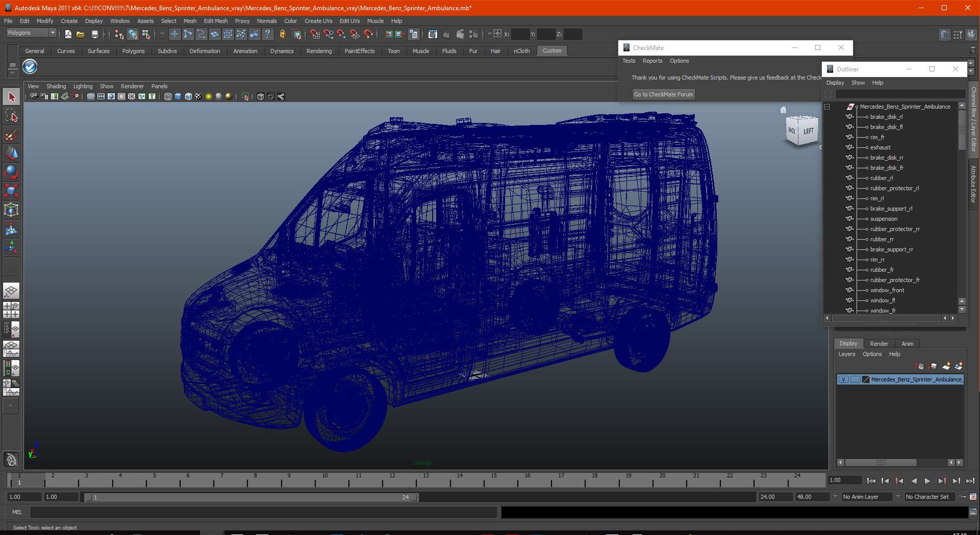Toggle the layer display type box beside V
This screenshot has height=535, width=980.
(856, 379)
